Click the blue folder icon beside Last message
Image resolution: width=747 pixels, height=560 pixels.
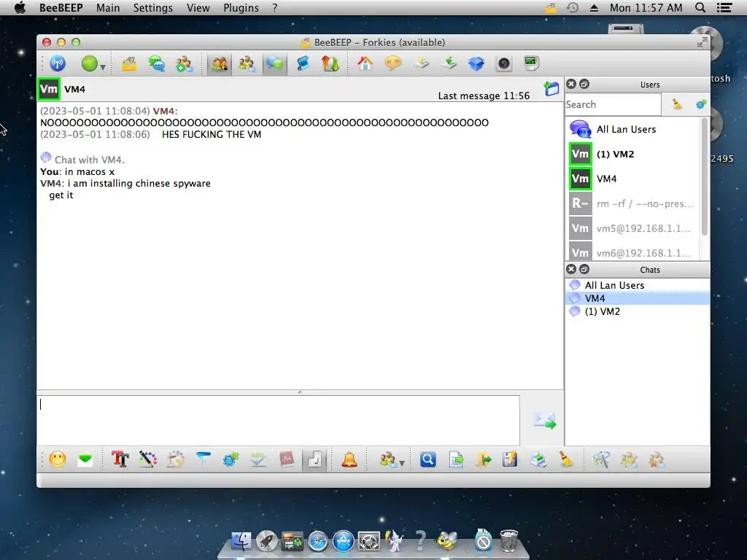coord(551,88)
